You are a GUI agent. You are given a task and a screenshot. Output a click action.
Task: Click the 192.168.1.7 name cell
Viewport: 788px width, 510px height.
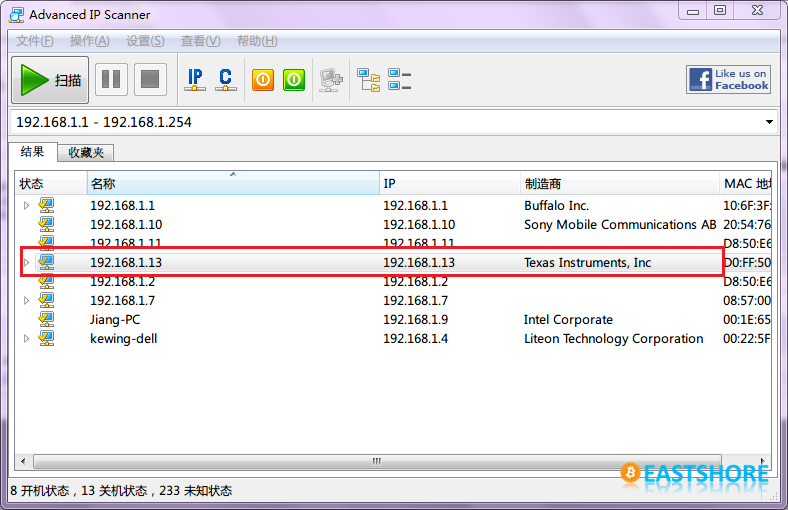pyautogui.click(x=123, y=300)
